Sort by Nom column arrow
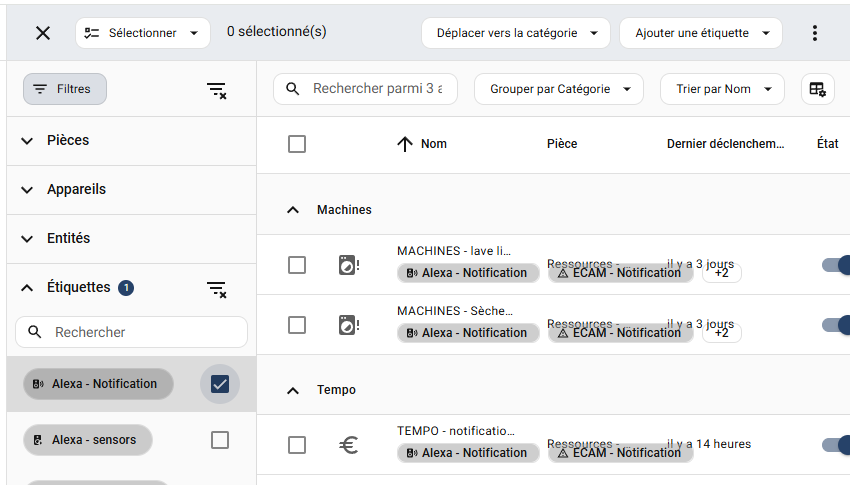This screenshot has width=850, height=485. pyautogui.click(x=405, y=144)
